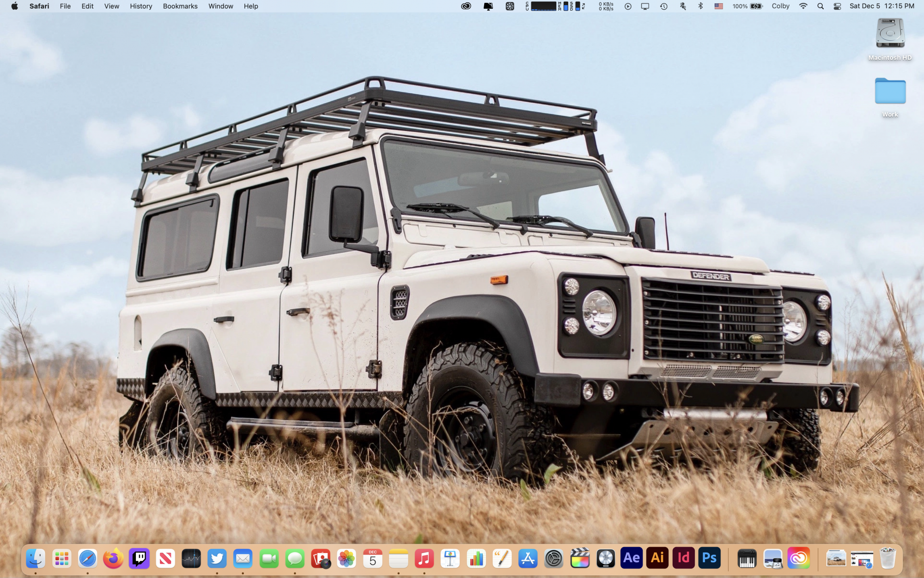Open the Stocks app in Dock
Screen dimensions: 924x578
coord(191,559)
